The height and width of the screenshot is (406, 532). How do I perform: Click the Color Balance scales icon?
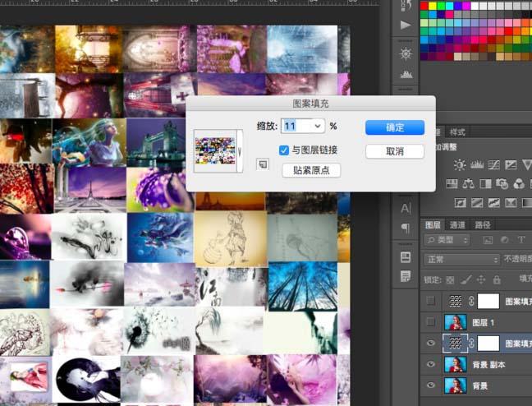(x=469, y=184)
